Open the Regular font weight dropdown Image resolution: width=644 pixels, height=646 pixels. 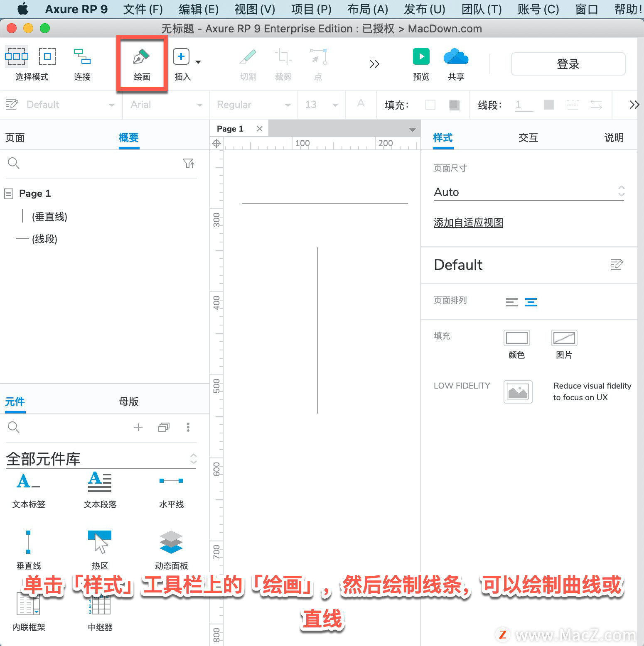pyautogui.click(x=253, y=105)
